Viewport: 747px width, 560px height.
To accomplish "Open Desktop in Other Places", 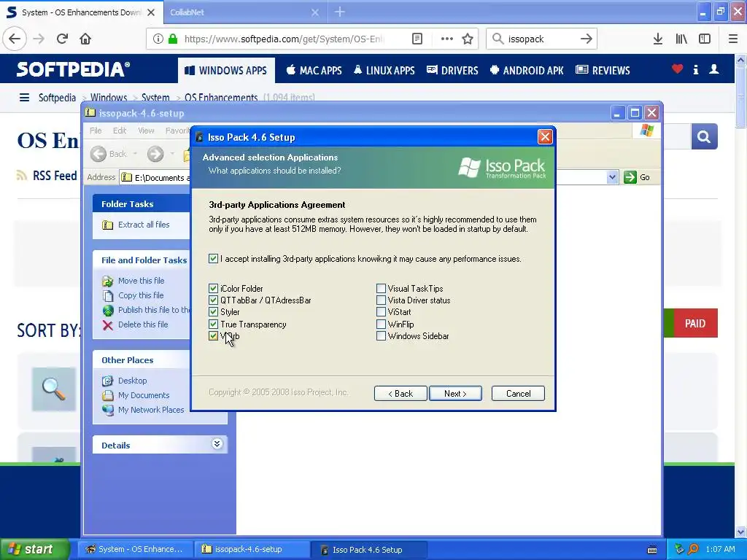I will point(133,381).
